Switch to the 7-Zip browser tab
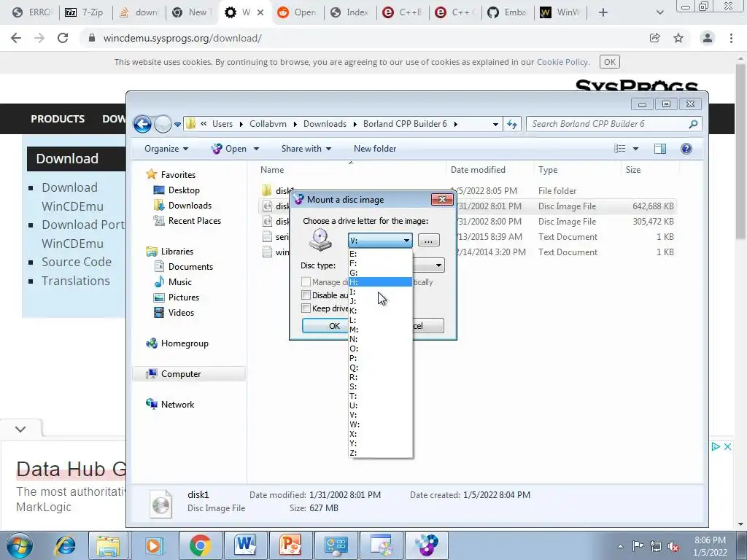747x560 pixels. tap(85, 12)
